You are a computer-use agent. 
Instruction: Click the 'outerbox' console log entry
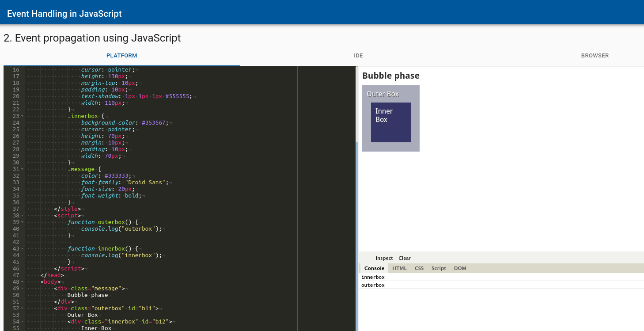pyautogui.click(x=373, y=285)
